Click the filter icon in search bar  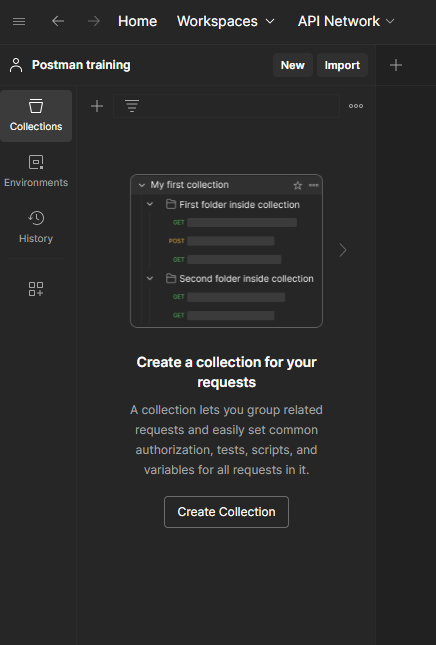pyautogui.click(x=132, y=106)
